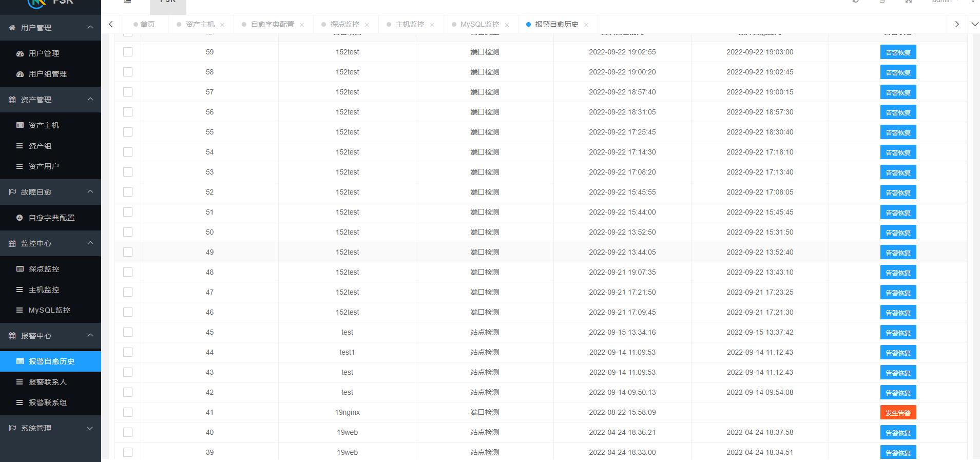Expand the 系统管理 menu group
Screen dimensions: 980x462
(50, 428)
